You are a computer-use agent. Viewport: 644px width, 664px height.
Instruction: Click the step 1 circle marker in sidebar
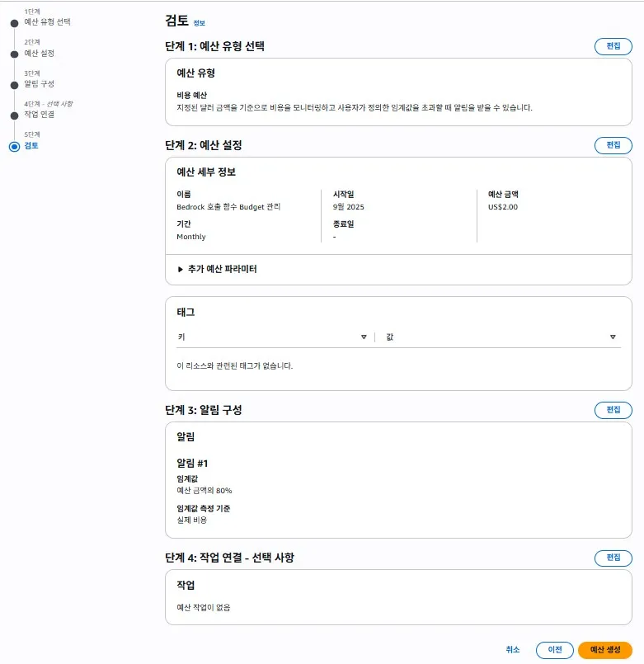[x=14, y=23]
